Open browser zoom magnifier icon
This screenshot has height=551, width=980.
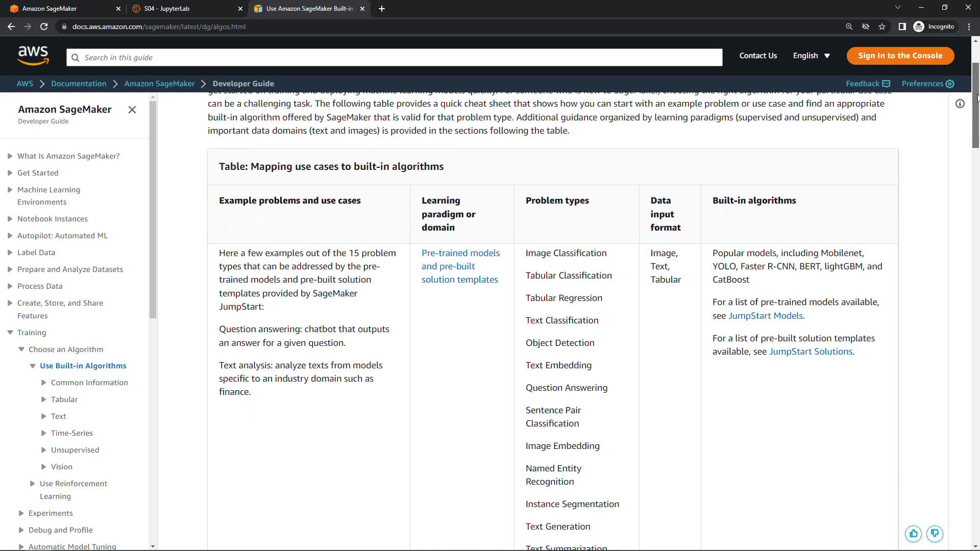[x=849, y=27]
